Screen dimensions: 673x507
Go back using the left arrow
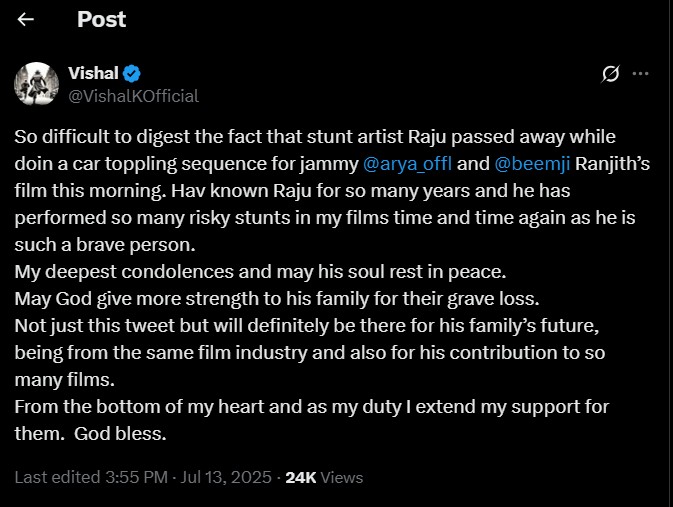tap(26, 20)
